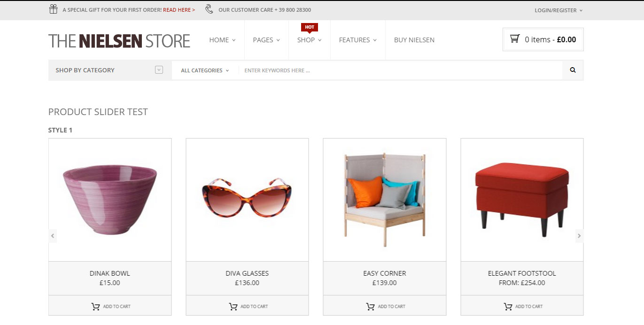Click the Buy Nielsen link

click(x=414, y=40)
